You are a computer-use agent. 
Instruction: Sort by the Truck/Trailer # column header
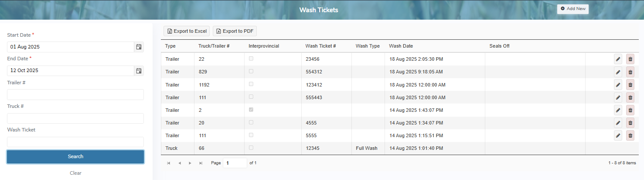(214, 46)
